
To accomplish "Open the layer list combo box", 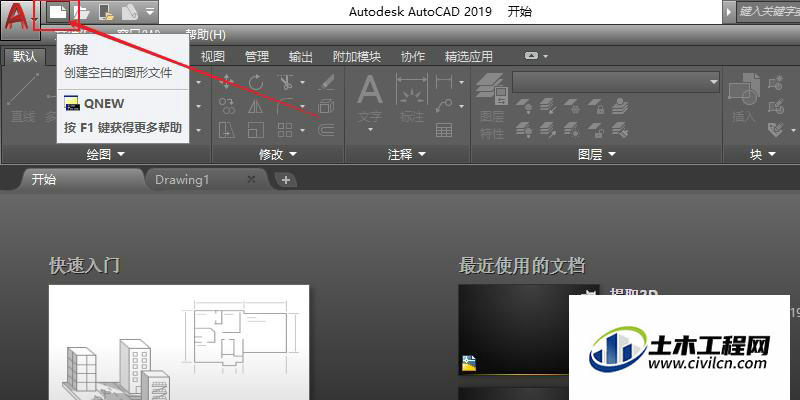I will [x=616, y=82].
